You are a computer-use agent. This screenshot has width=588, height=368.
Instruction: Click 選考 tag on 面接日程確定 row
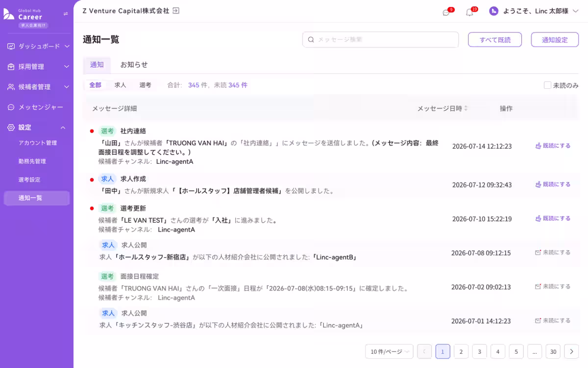[107, 276]
